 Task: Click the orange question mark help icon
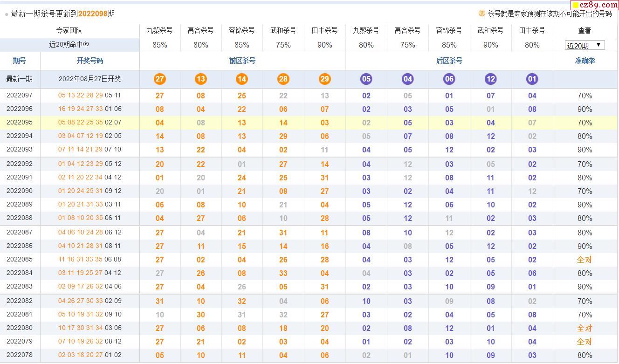(482, 14)
